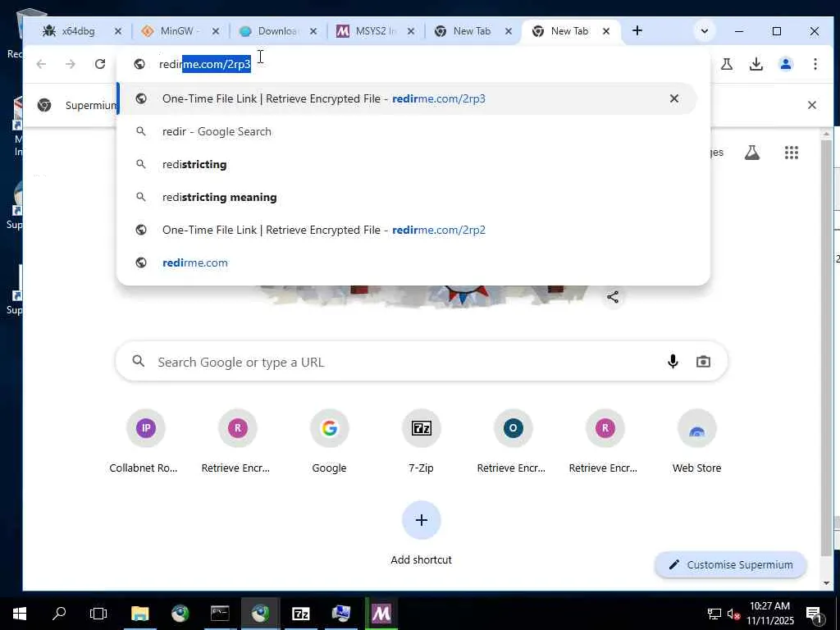The width and height of the screenshot is (840, 630).
Task: Close the MSYS2 tab
Action: (x=411, y=32)
